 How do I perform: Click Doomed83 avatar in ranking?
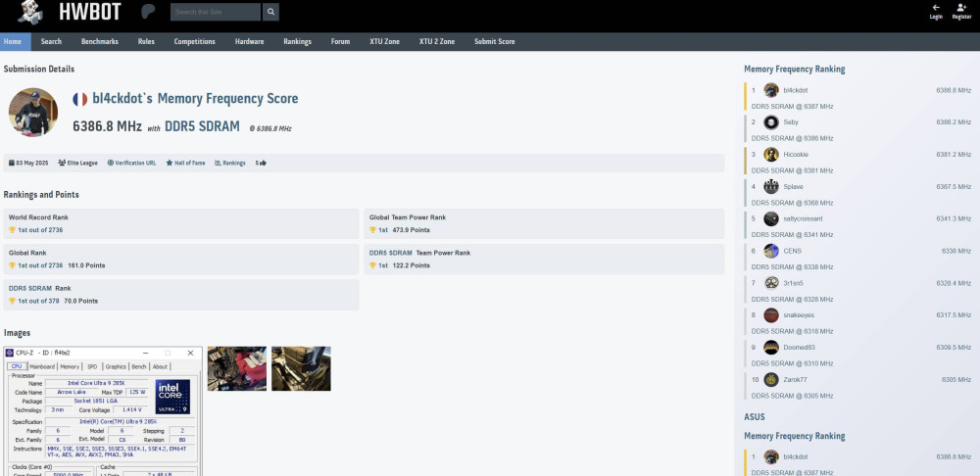770,348
